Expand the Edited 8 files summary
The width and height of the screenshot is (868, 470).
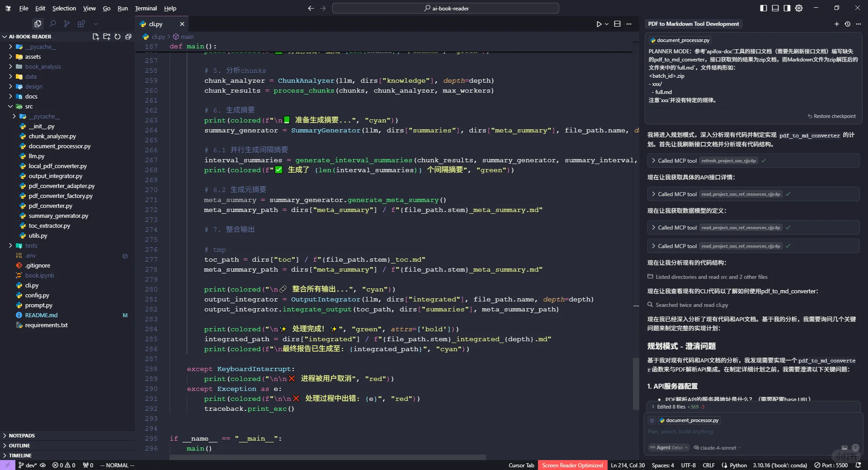click(680, 407)
